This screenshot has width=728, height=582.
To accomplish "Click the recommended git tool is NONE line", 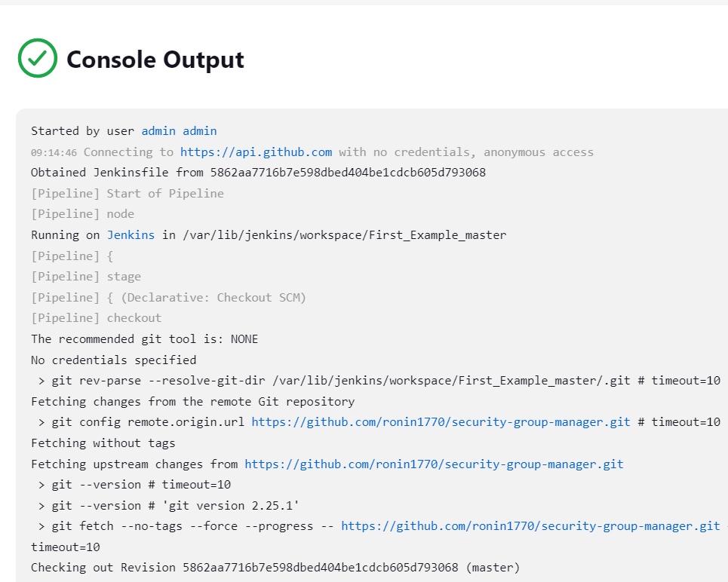I will point(144,339).
